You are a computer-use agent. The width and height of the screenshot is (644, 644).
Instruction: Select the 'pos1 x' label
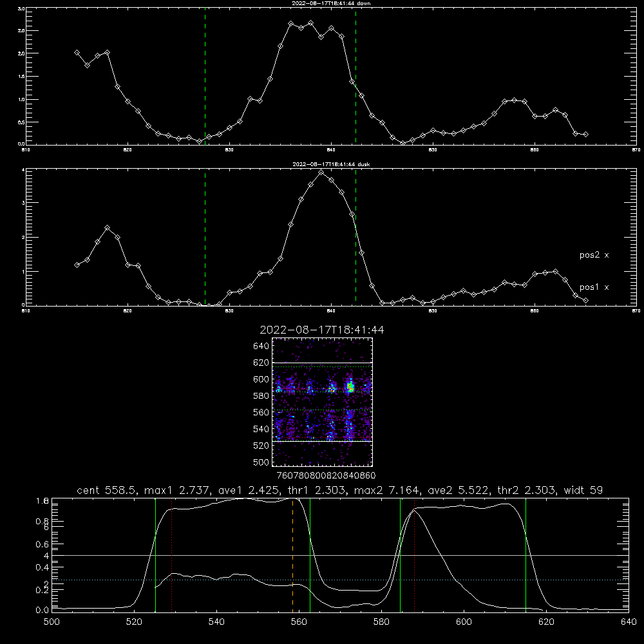[x=594, y=287]
